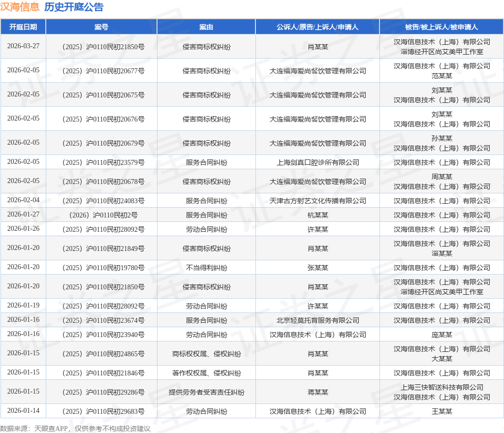Click defendant 孙某某
The width and height of the screenshot is (504, 433).
(442, 138)
